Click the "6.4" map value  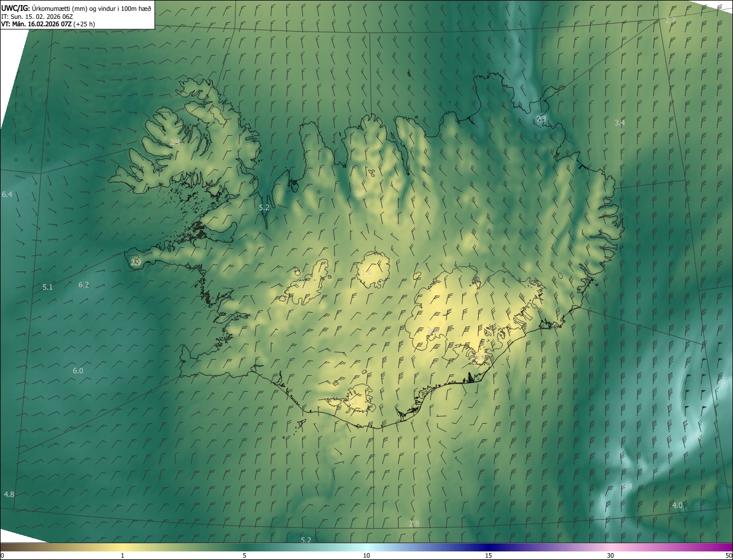click(x=7, y=195)
